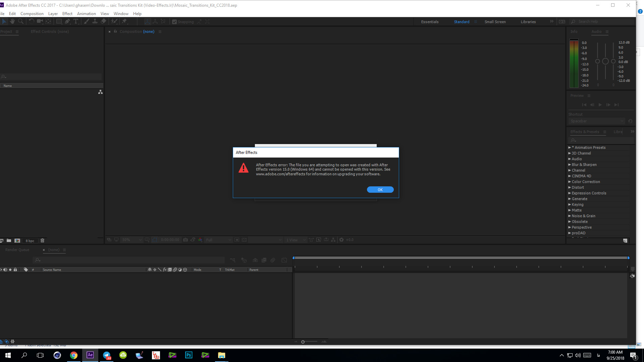Adjust the timeline zoom slider
This screenshot has height=362, width=644.
(303, 342)
